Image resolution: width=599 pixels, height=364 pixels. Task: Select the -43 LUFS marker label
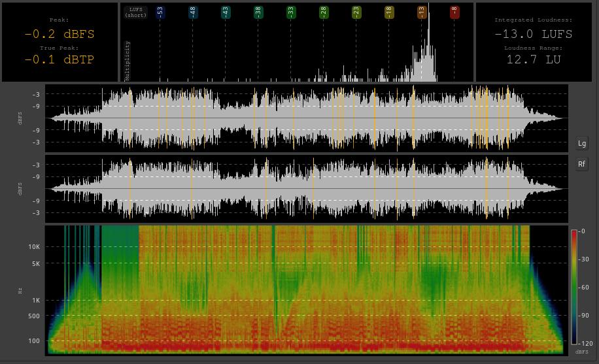pyautogui.click(x=226, y=12)
